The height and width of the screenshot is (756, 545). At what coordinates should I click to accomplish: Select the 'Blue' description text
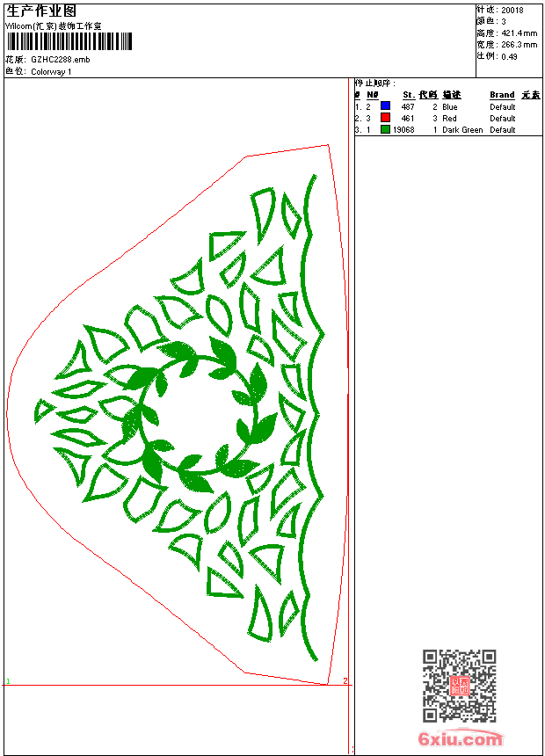(449, 107)
